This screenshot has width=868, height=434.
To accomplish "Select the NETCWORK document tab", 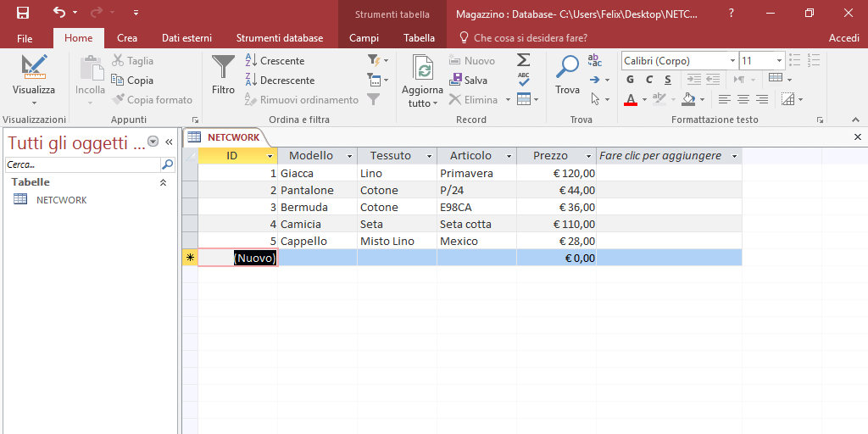I will [x=225, y=137].
